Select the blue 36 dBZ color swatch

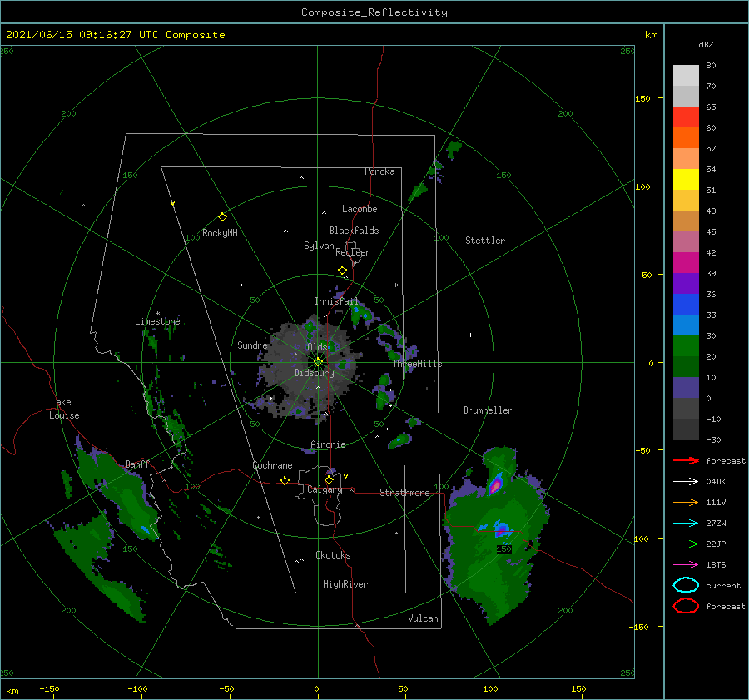click(x=686, y=305)
